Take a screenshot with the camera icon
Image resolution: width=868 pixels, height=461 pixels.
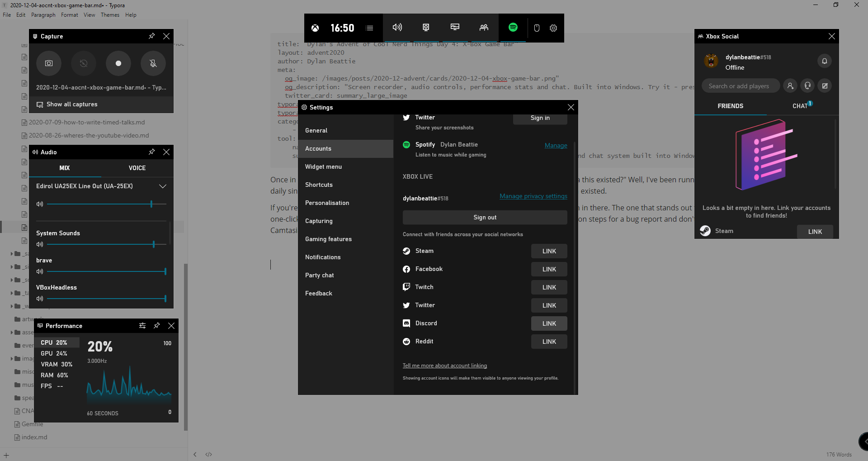pyautogui.click(x=49, y=63)
